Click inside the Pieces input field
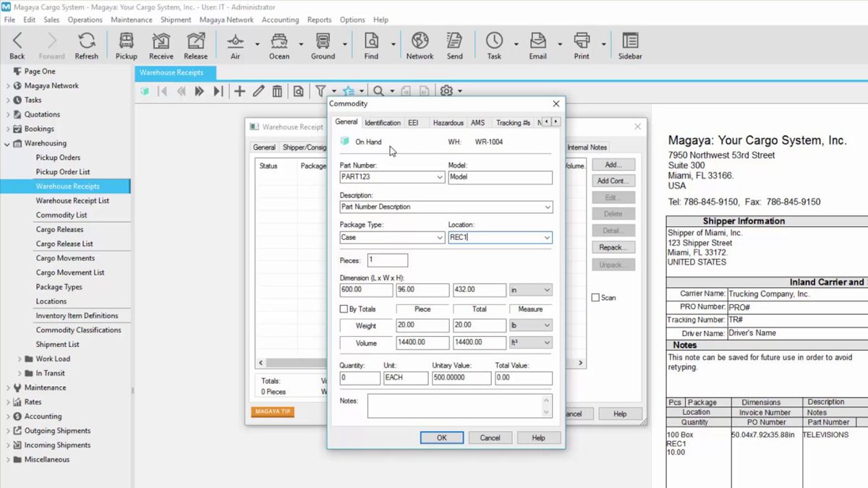Screen dimensions: 868x488 [x=388, y=260]
